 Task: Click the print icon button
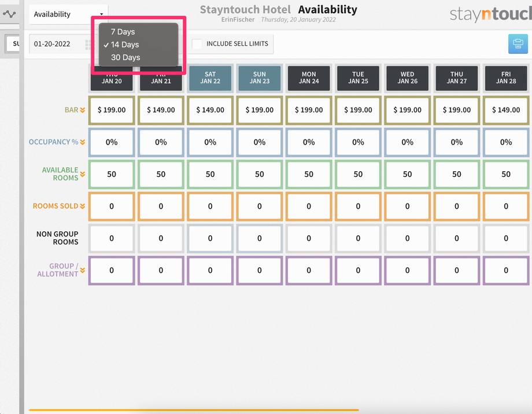pyautogui.click(x=518, y=44)
